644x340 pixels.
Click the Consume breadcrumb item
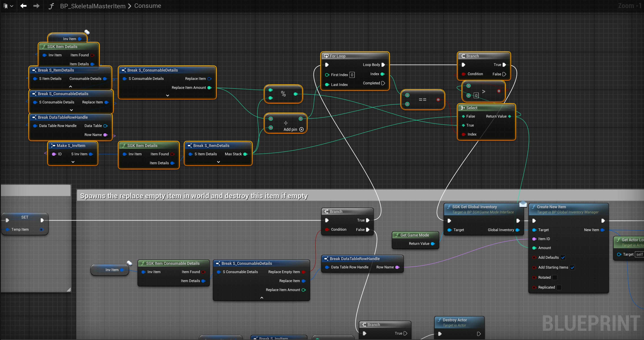[148, 6]
